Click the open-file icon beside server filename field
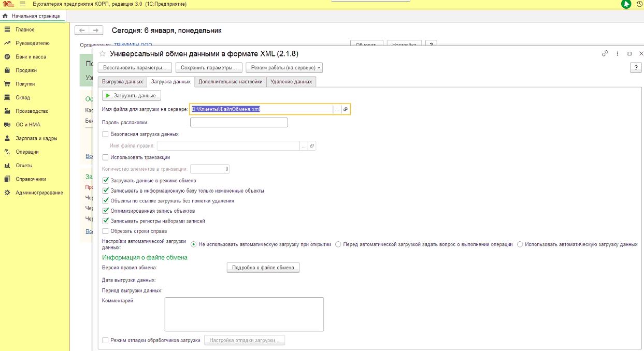The image size is (644, 351). pos(346,109)
